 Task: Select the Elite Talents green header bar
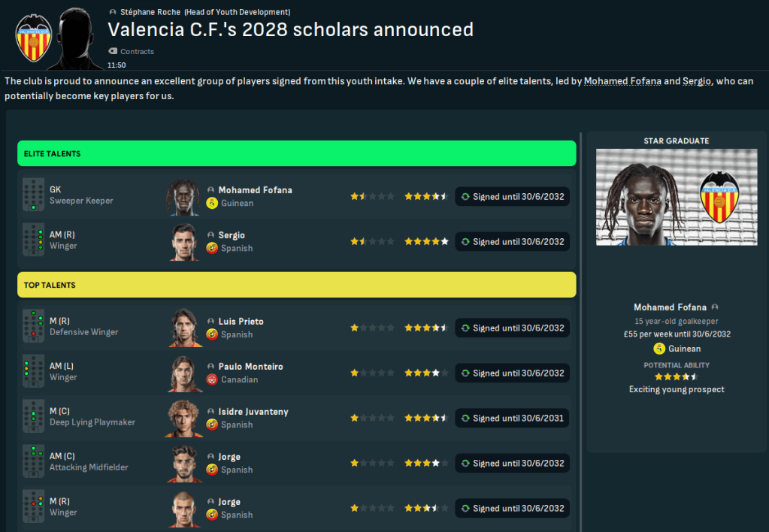click(296, 153)
